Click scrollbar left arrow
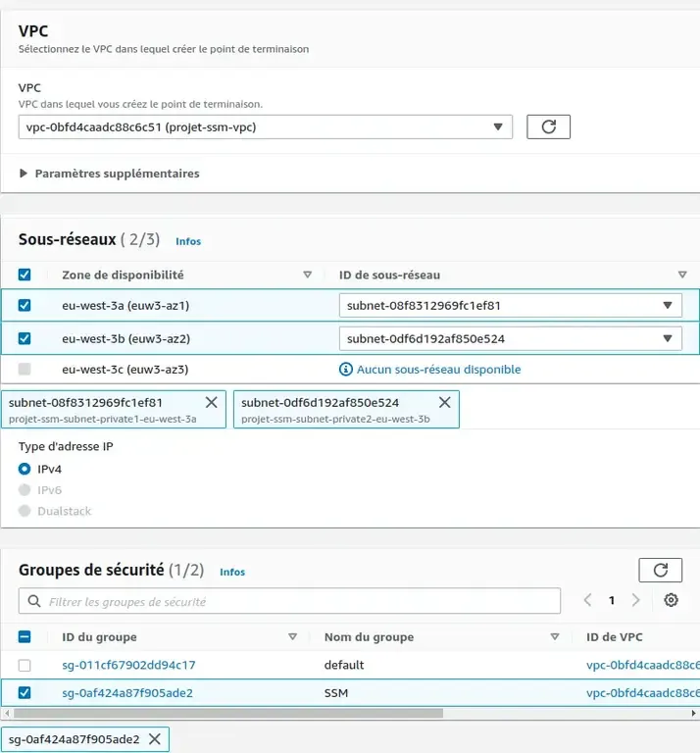700x753 pixels. coord(7,713)
